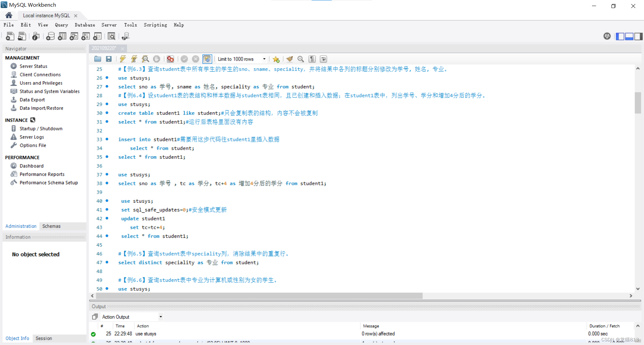Toggle invisible characters display with pilcrow icon
This screenshot has height=345, width=644.
pyautogui.click(x=312, y=59)
